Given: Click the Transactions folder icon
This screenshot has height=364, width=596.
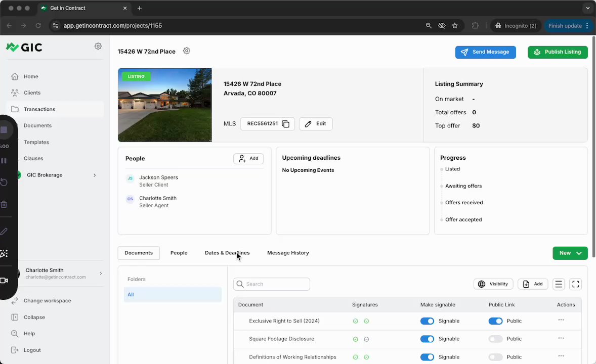Looking at the screenshot, I should point(15,109).
